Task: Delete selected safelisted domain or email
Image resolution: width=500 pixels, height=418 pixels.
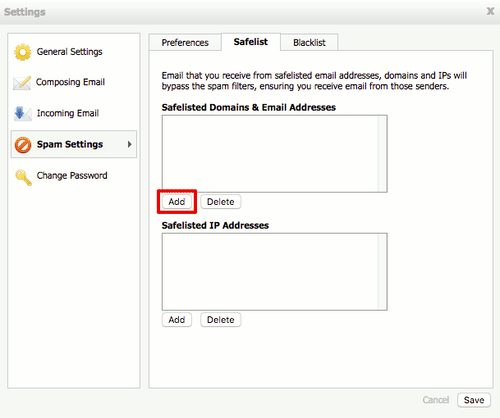Action: coord(220,202)
